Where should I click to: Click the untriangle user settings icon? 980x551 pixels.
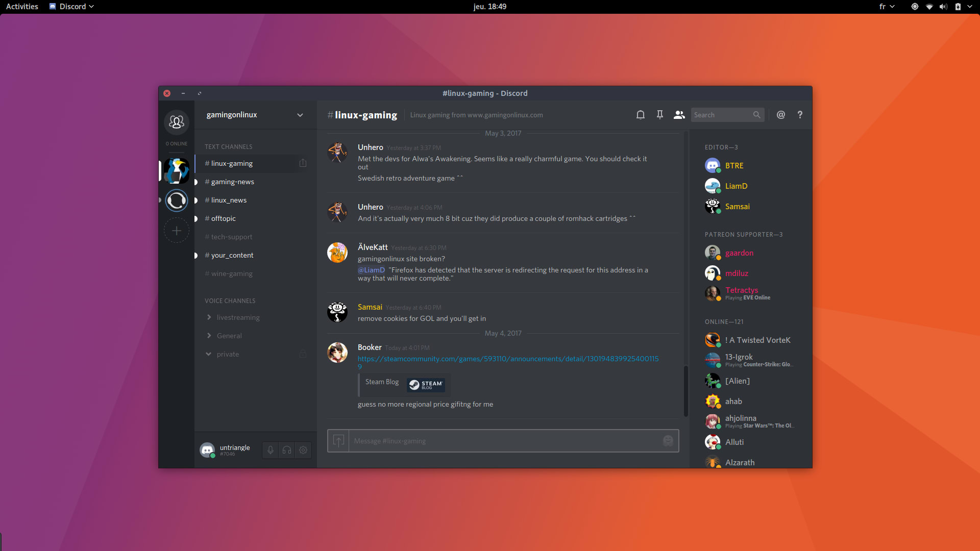click(x=303, y=449)
